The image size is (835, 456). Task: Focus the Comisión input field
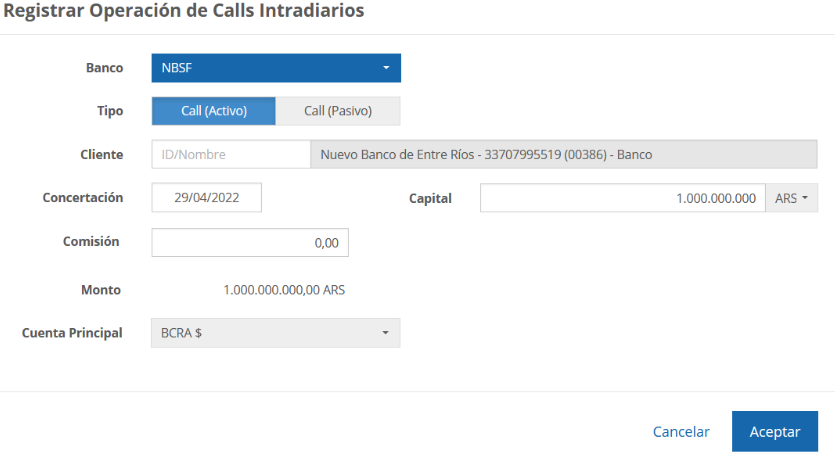[250, 242]
